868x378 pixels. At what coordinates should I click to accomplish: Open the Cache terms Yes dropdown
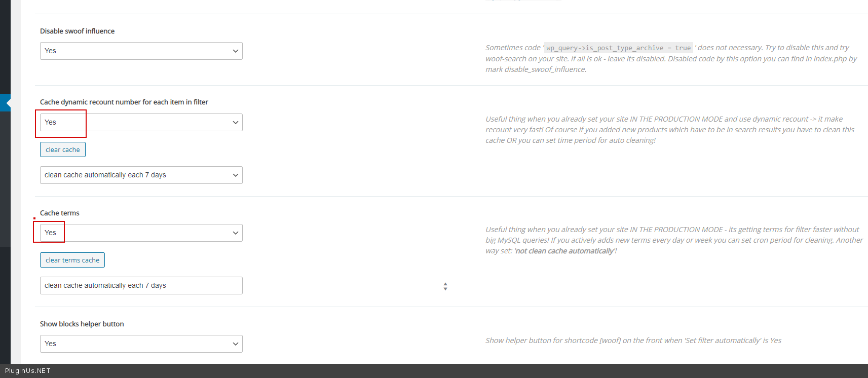[x=141, y=233]
